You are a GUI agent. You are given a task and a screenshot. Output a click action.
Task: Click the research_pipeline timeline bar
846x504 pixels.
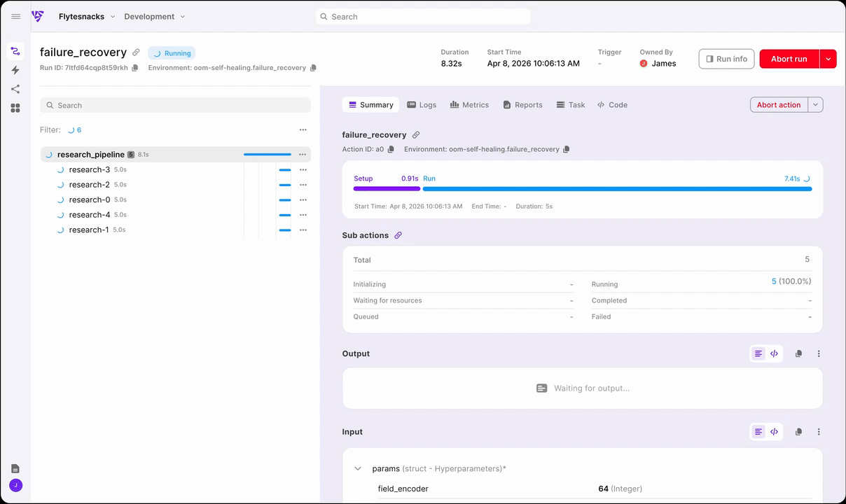click(x=268, y=155)
